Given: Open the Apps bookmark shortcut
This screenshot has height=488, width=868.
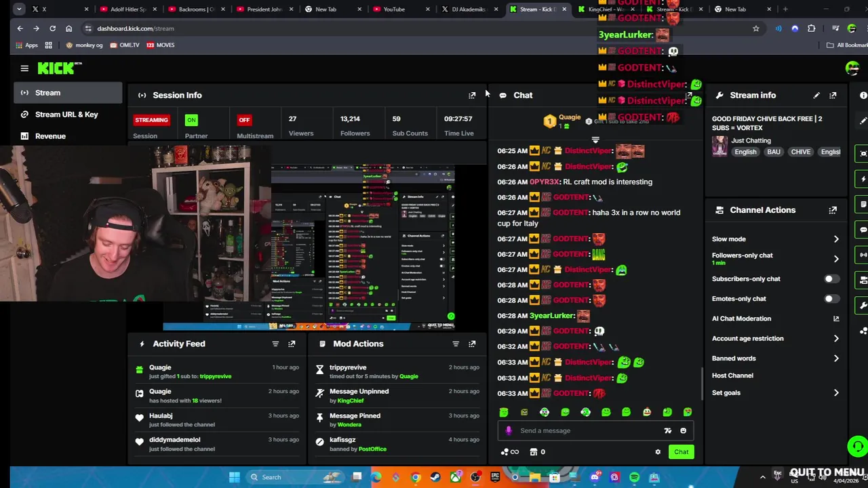Looking at the screenshot, I should click(x=26, y=45).
